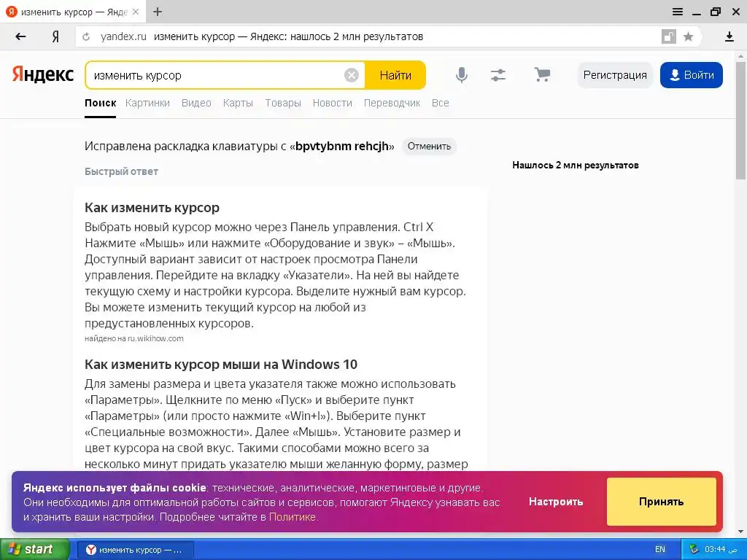Click the system tray icon near clock
The height and width of the screenshot is (560, 747).
coord(694,550)
